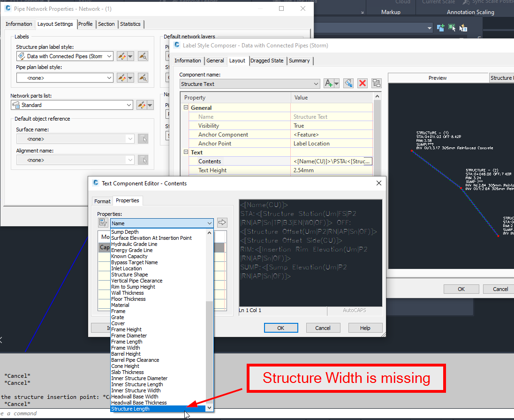Pick Structure plan label style from drawing
514x420 pixels.
pos(142,56)
